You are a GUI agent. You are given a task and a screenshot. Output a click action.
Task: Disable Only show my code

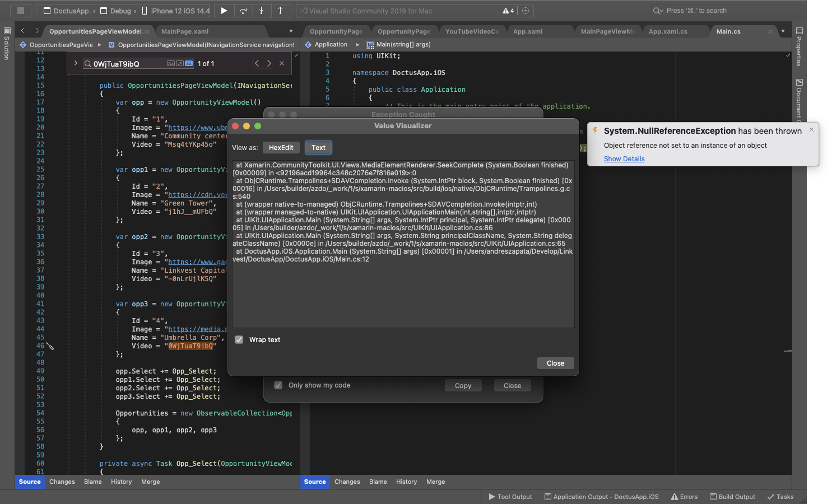pos(278,385)
